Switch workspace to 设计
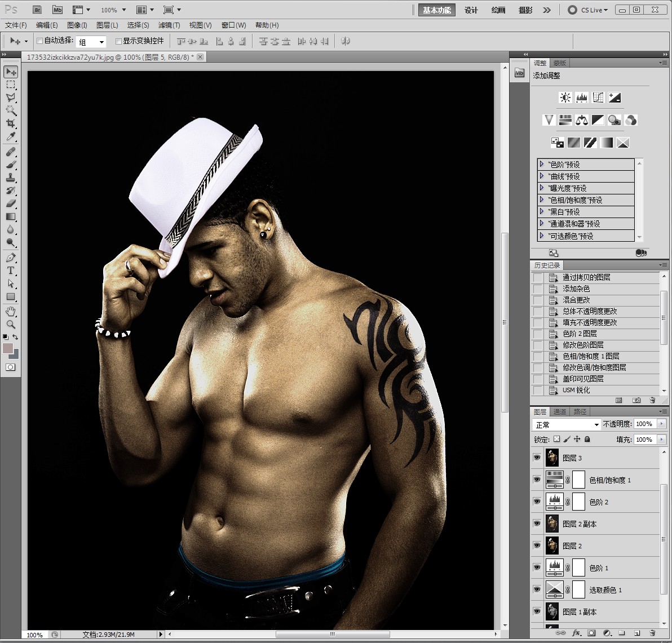Viewport: 672px width, 643px height. [471, 10]
